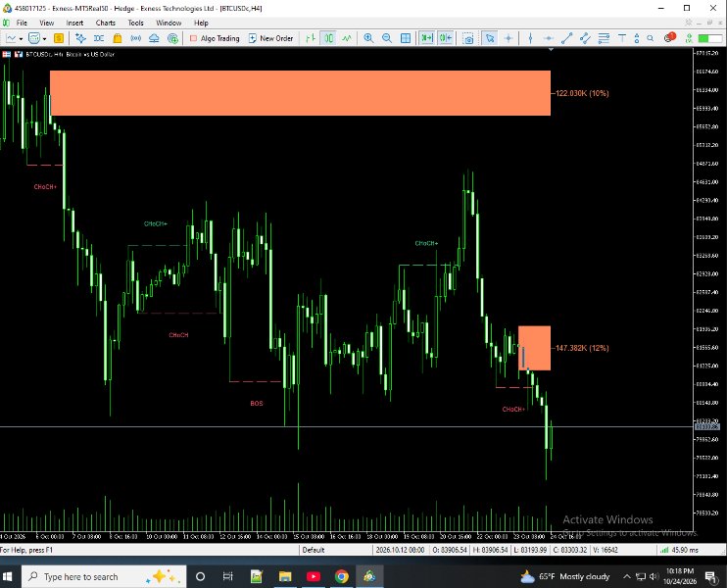The height and width of the screenshot is (588, 727).
Task: Click the New Order button
Action: (x=270, y=38)
